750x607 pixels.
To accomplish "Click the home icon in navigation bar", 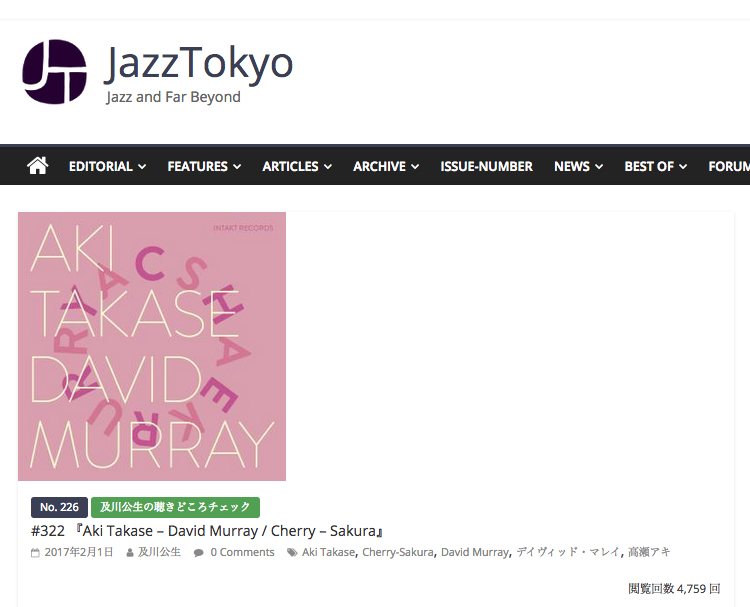I will pos(37,166).
